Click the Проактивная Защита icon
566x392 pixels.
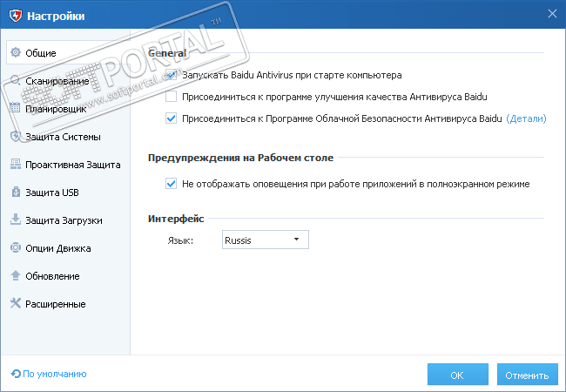pos(16,164)
